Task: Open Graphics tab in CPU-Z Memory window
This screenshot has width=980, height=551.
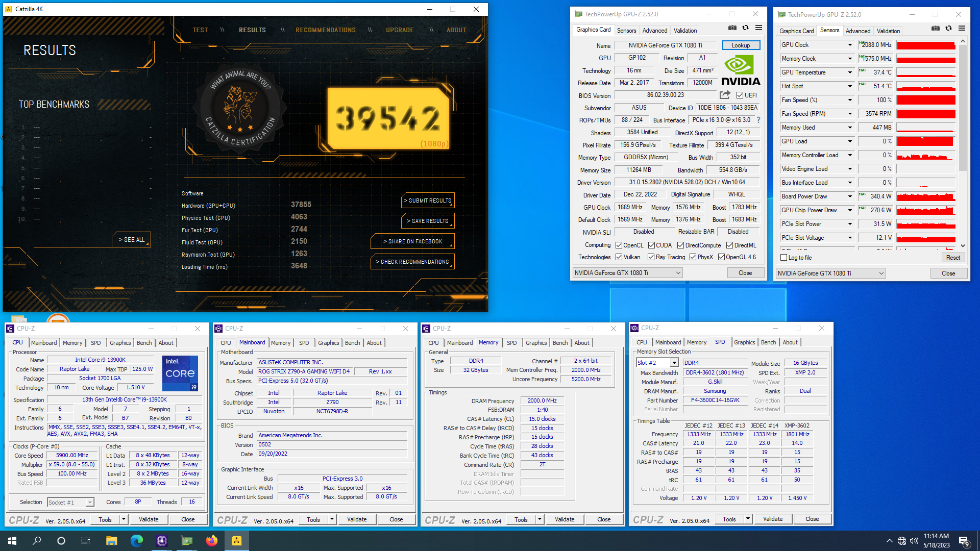Action: coord(536,343)
